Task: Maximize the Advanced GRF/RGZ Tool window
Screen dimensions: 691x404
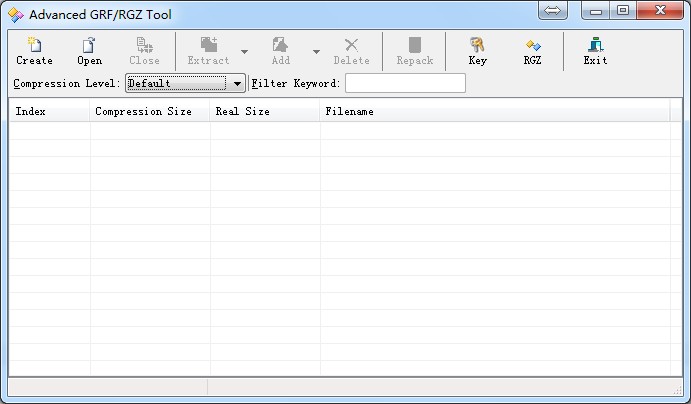Action: [623, 11]
